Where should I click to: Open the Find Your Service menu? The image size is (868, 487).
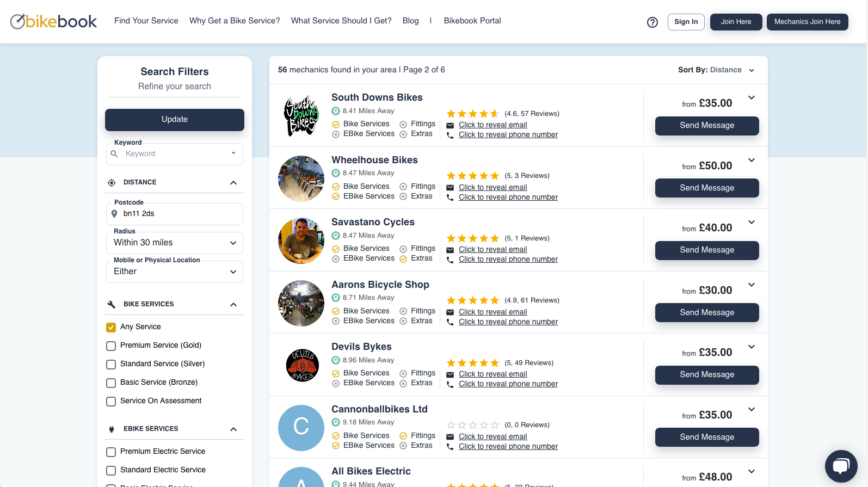click(146, 21)
